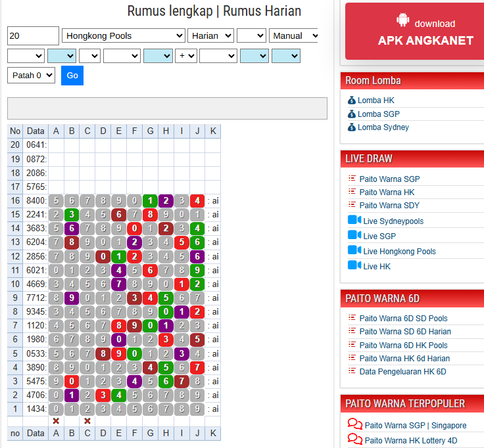Click the Android icon on the download banner
Screen dimensions: 484x448
(402, 21)
